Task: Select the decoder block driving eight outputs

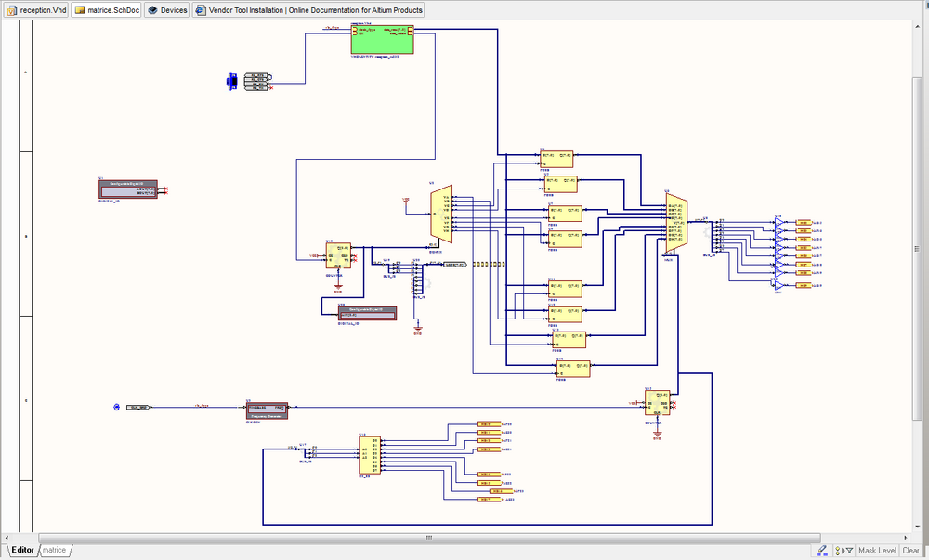Action: click(x=369, y=454)
